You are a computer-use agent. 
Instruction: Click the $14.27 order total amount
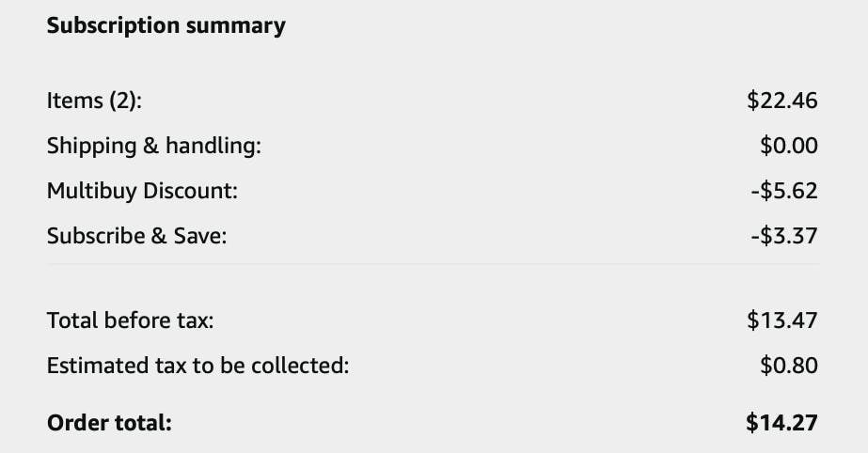[781, 423]
